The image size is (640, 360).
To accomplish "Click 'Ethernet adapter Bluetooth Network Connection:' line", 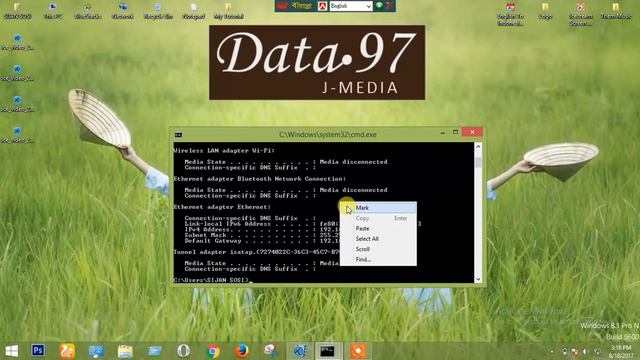I will [x=260, y=179].
